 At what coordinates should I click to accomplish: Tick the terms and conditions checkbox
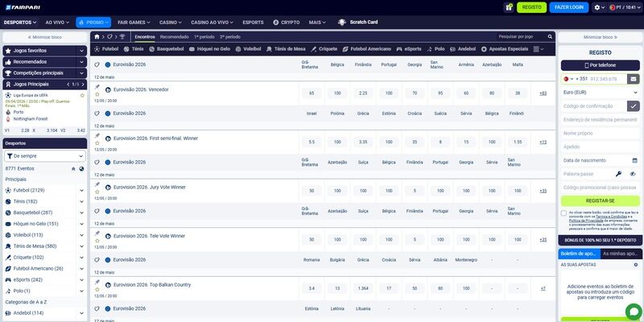click(x=563, y=213)
